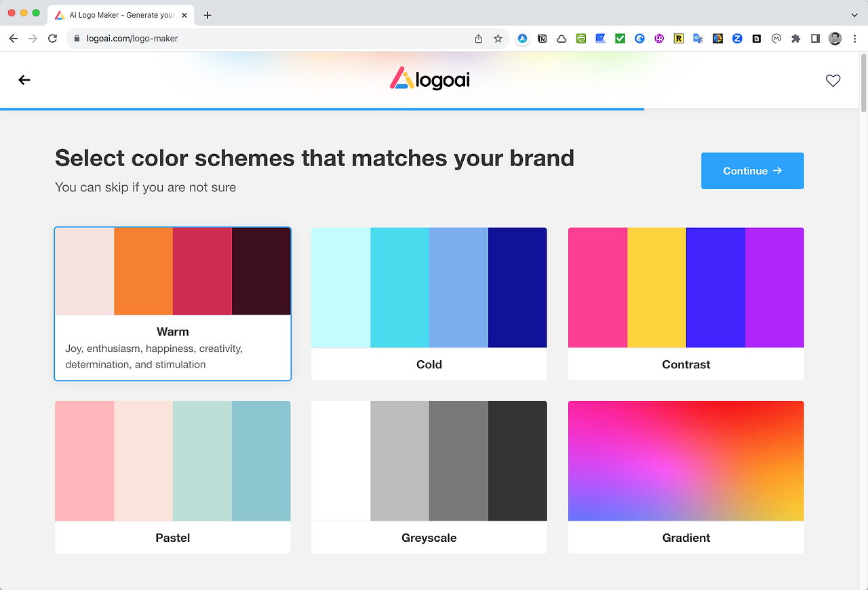Click the back arrow in page header
Image resolution: width=868 pixels, height=590 pixels.
pos(24,80)
